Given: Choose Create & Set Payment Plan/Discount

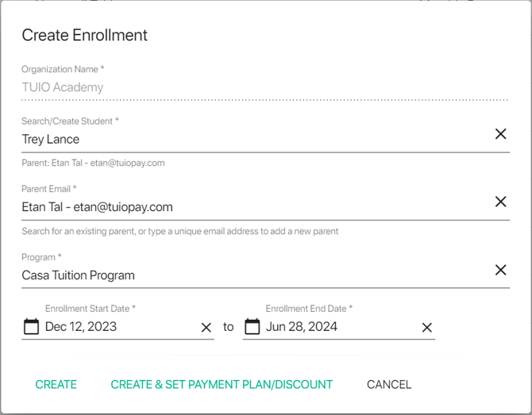Looking at the screenshot, I should pos(222,385).
